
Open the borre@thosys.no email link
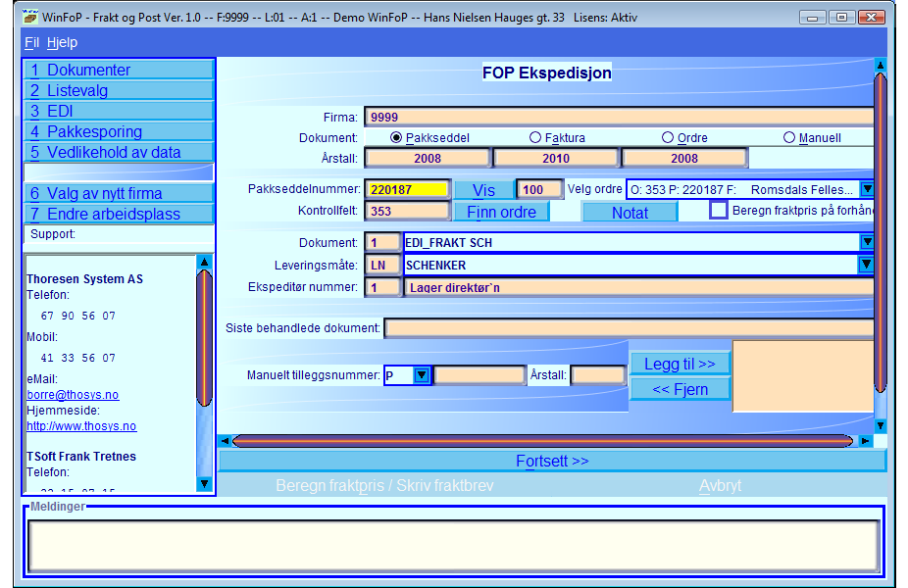pos(73,394)
